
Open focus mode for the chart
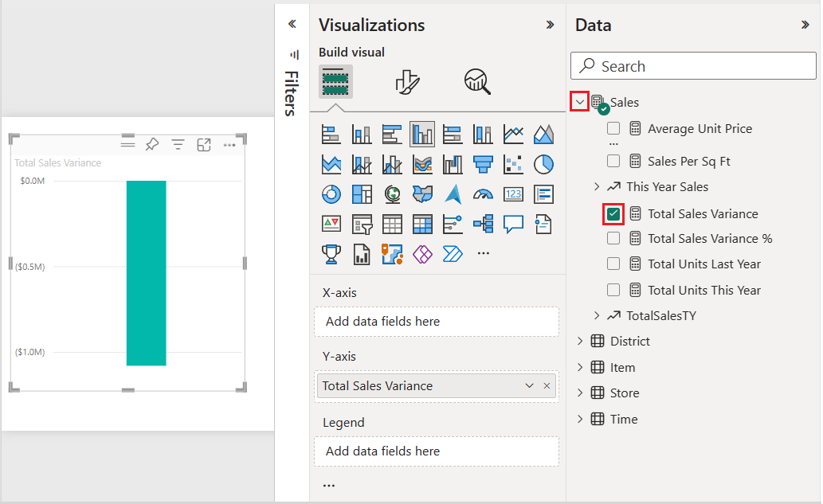204,144
